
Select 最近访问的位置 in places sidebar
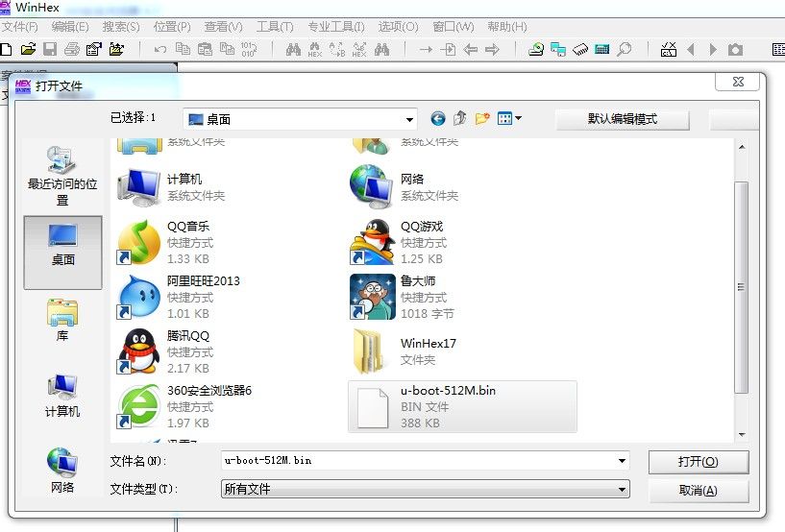click(62, 176)
